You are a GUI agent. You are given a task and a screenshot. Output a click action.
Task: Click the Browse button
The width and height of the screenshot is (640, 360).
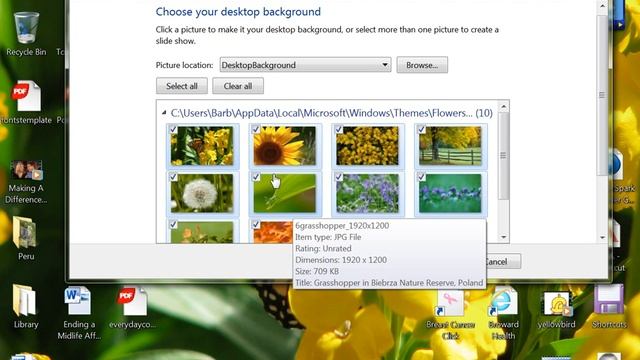click(x=422, y=65)
